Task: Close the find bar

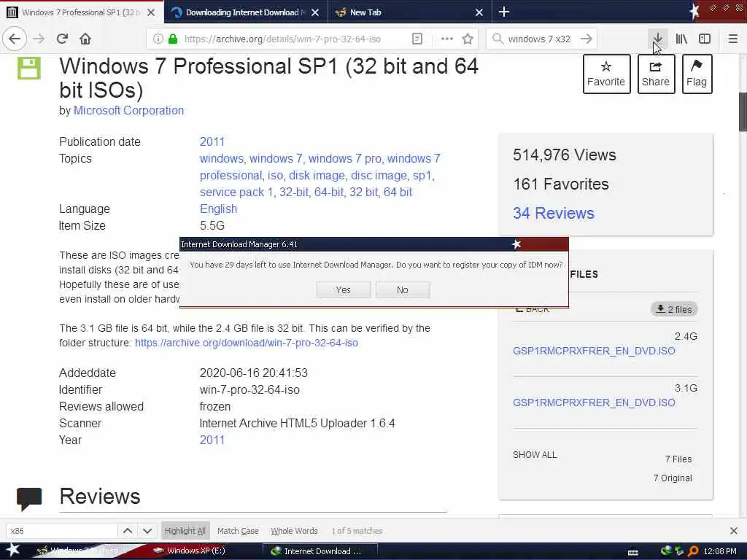Action: point(734,531)
